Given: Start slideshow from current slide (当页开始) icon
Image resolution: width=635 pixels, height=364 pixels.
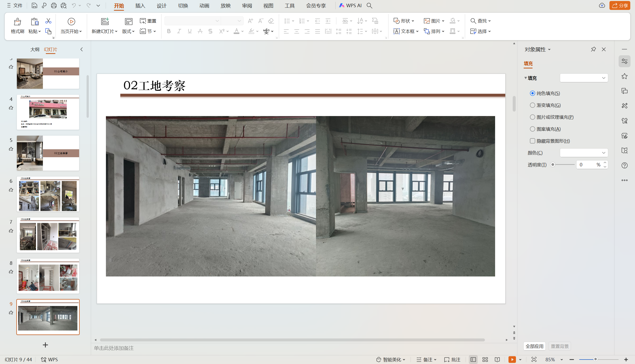Looking at the screenshot, I should pos(71,22).
